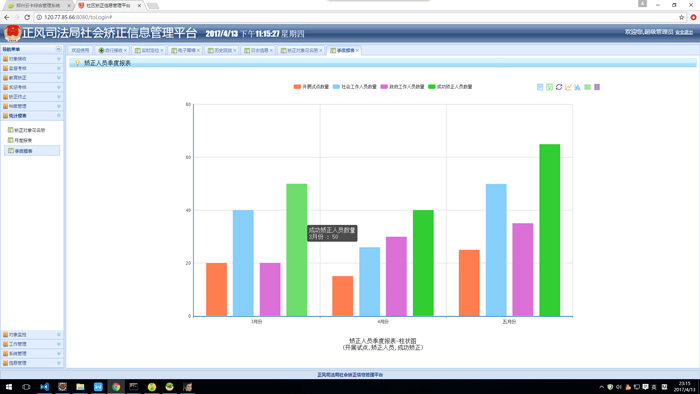Open Task View from the taskbar
Image resolution: width=700 pixels, height=394 pixels.
click(26, 387)
